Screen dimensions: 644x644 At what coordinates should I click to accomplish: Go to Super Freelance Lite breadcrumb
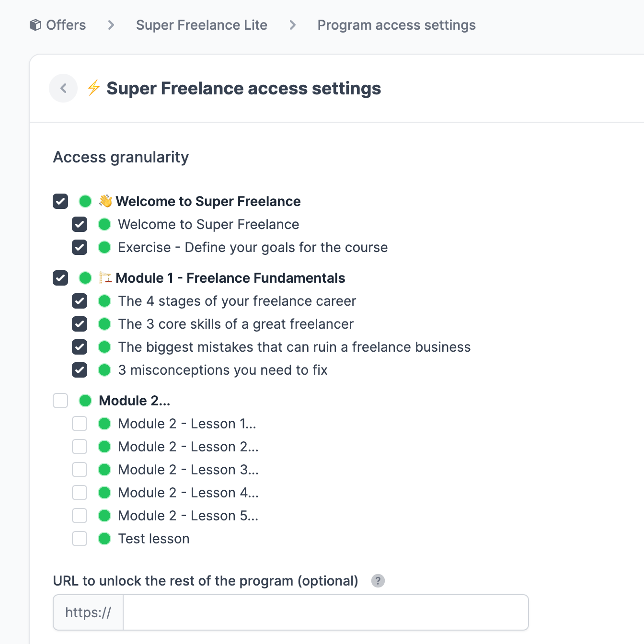[202, 25]
